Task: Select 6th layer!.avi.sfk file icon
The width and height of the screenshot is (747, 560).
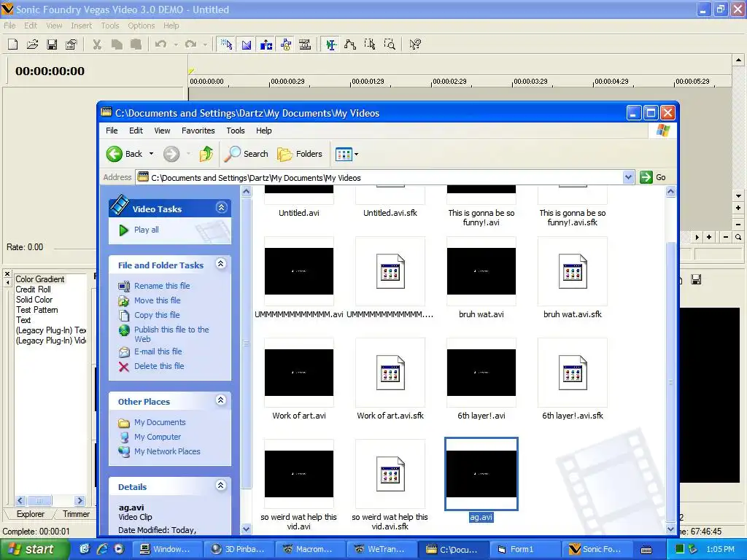Action: tap(573, 374)
